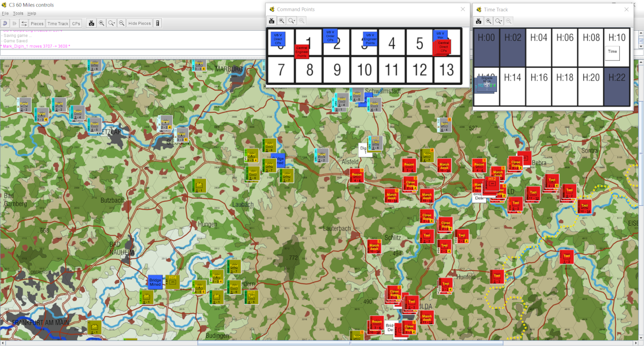Open Time Track zoom level dropdown

499,21
